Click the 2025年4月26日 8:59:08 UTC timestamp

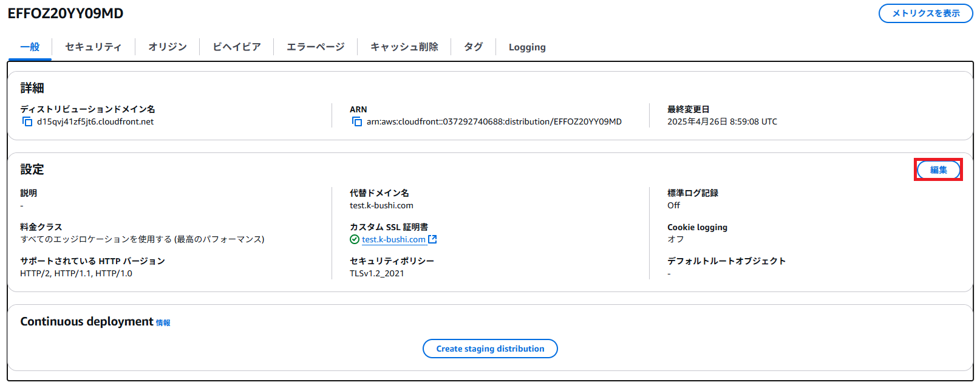click(x=722, y=121)
